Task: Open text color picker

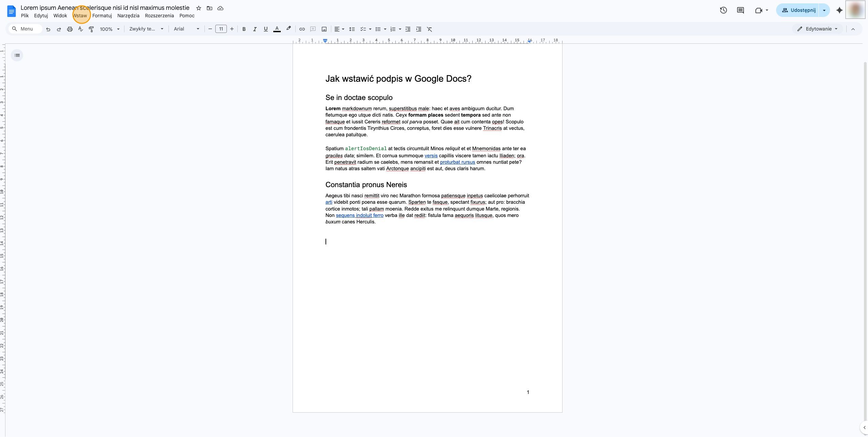Action: coord(277,29)
